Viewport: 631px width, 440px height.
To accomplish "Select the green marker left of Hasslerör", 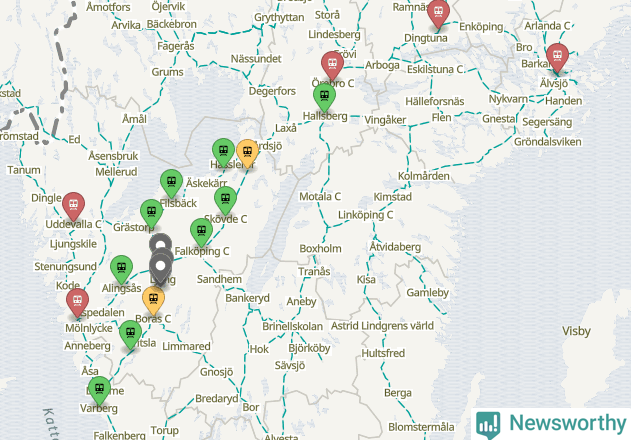I will (x=223, y=152).
